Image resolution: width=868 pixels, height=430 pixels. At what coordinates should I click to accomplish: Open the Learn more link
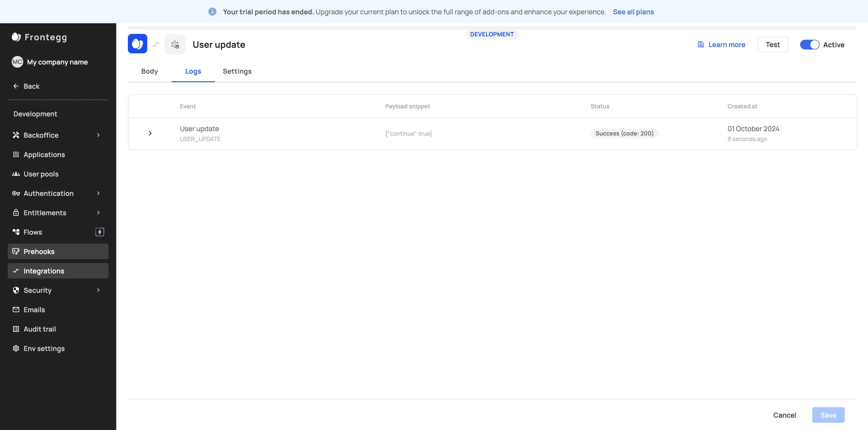tap(727, 45)
